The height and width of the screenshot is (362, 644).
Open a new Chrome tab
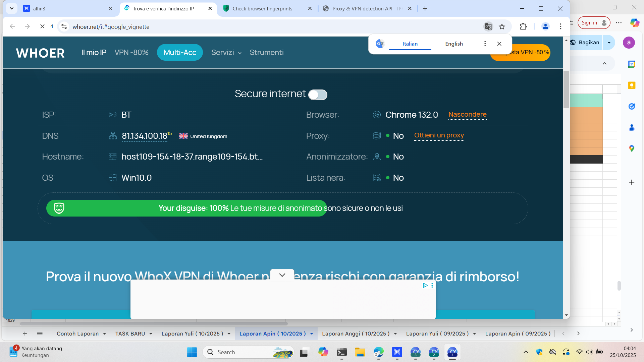coord(425,8)
